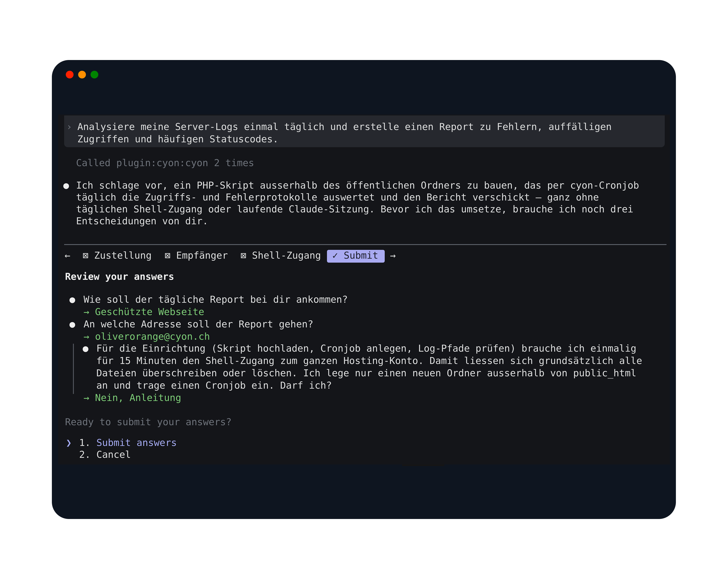Click the Ready to submit your answers prompt
Image resolution: width=728 pixels, height=579 pixels.
click(x=148, y=422)
